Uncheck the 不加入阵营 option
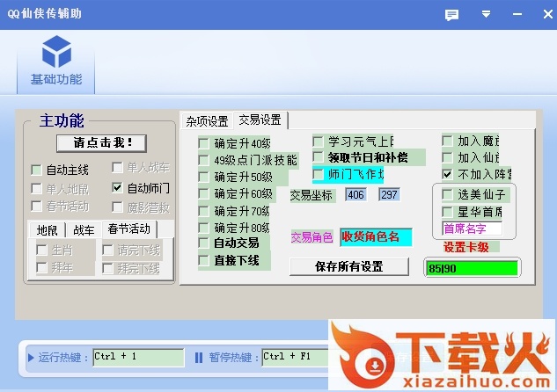This screenshot has height=392, width=557. coord(447,174)
